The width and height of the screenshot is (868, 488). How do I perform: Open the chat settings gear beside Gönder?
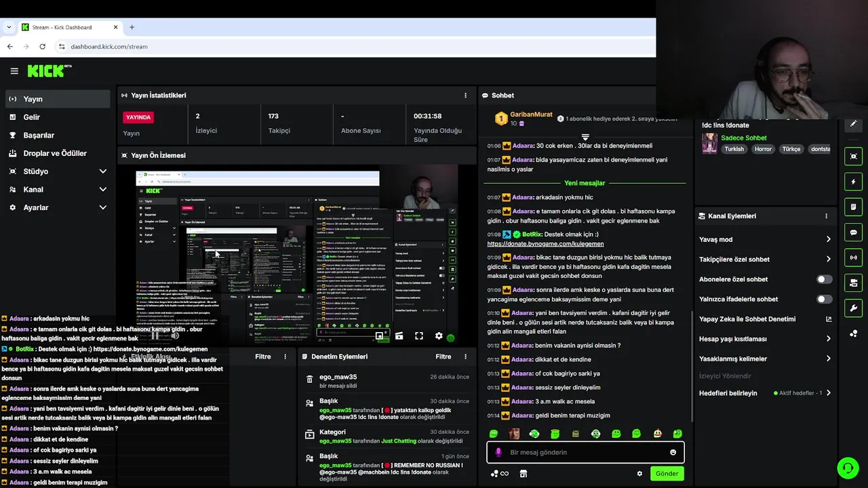639,474
